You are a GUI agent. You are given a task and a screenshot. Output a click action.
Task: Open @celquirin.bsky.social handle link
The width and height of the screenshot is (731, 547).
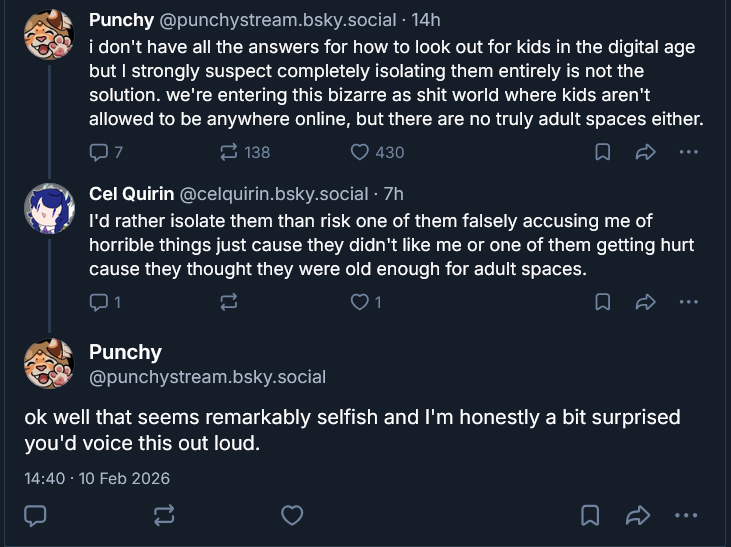coord(273,194)
